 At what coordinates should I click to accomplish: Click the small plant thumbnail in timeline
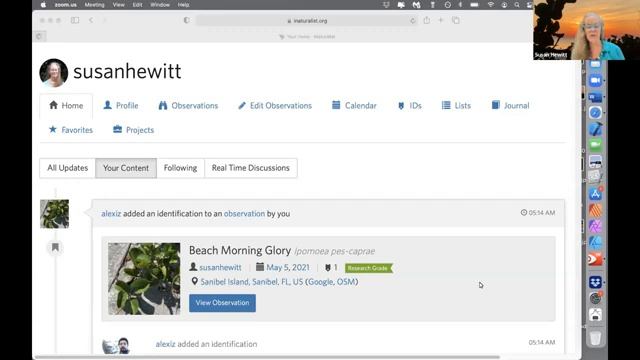[x=54, y=214]
